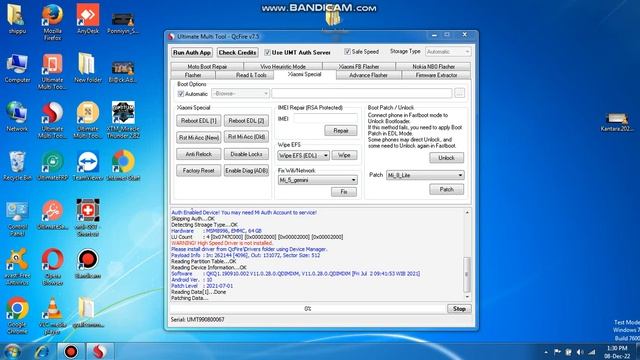The image size is (640, 360).
Task: Click the log scrollbar up arrow
Action: click(467, 213)
